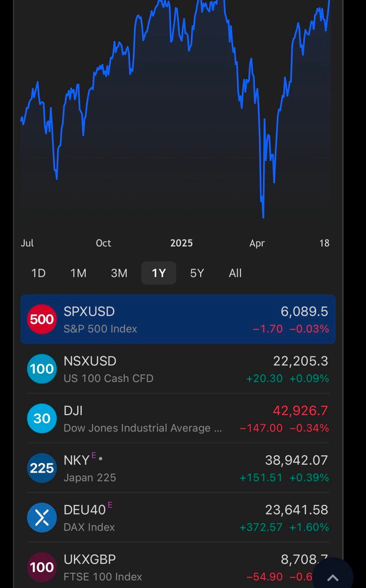Click the 2025 axis label
Viewport: 366px width, 588px height.
[x=181, y=243]
